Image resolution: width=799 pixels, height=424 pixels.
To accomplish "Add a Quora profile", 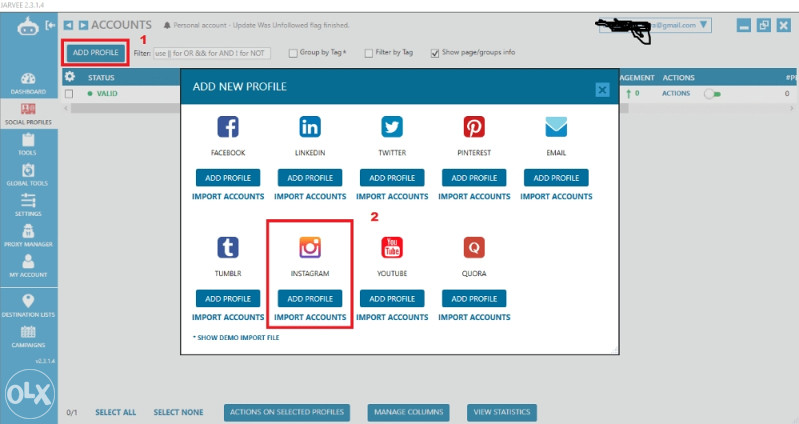I will pos(474,299).
